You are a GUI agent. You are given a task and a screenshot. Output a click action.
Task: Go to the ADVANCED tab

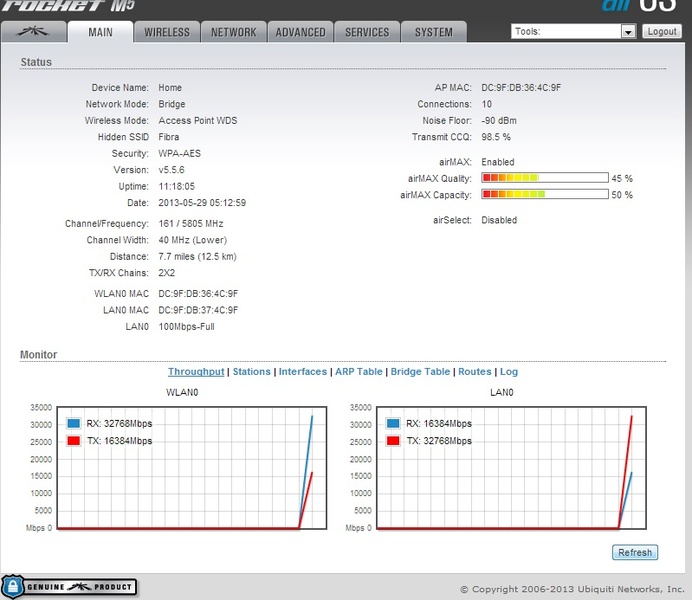pos(300,32)
